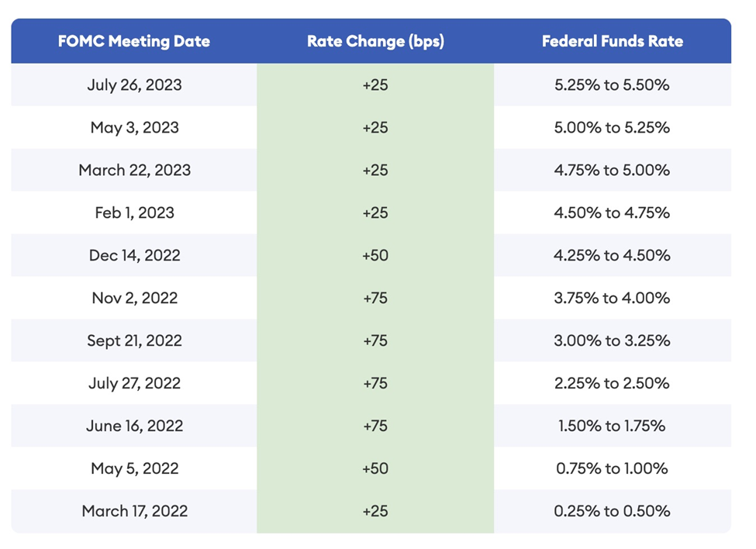Click the Feb 1, 2023 date cell
This screenshot has width=756, height=549.
(x=134, y=212)
